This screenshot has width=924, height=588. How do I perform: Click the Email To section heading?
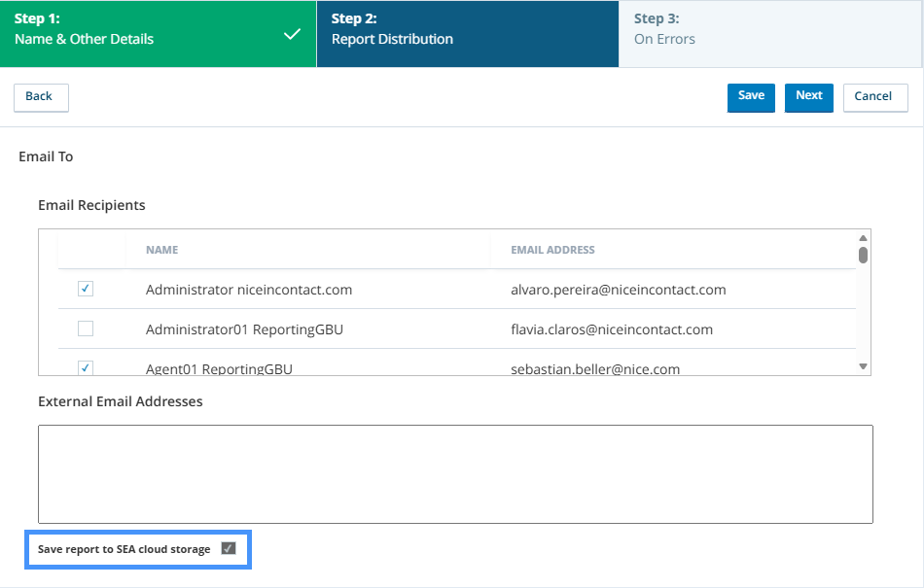pyautogui.click(x=46, y=156)
